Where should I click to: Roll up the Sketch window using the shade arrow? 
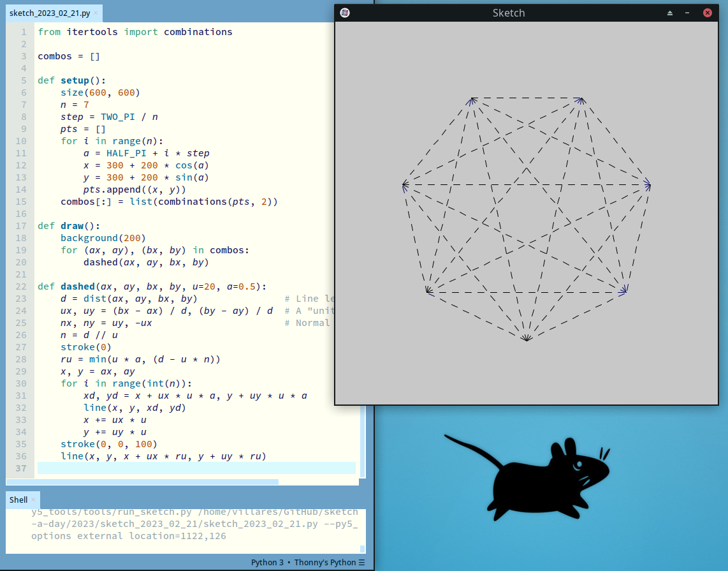[x=670, y=13]
